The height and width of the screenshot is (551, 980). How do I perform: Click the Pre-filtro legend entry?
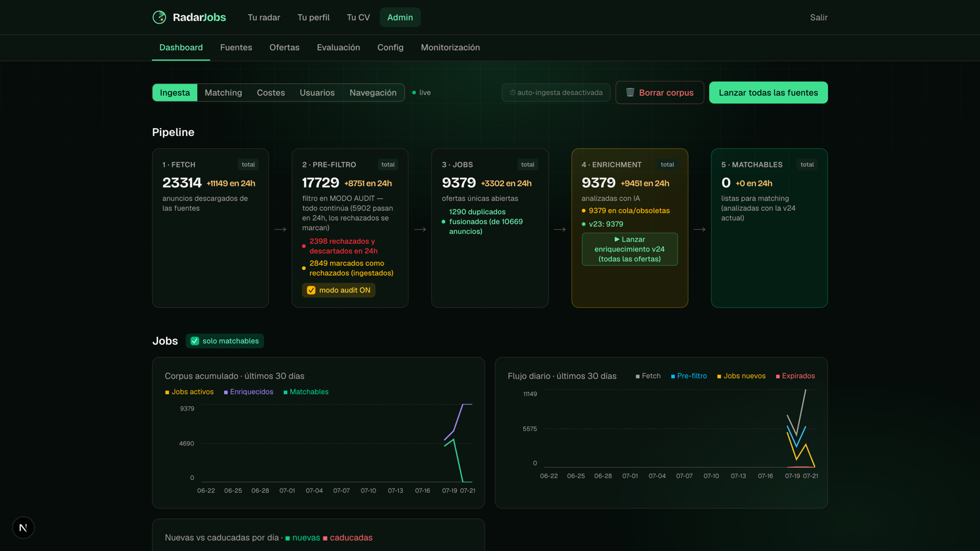click(689, 376)
